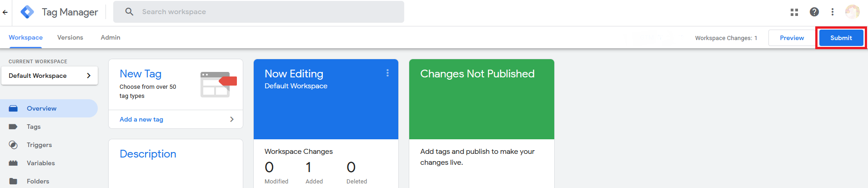868x188 pixels.
Task: Switch to the Versions tab
Action: pos(70,37)
